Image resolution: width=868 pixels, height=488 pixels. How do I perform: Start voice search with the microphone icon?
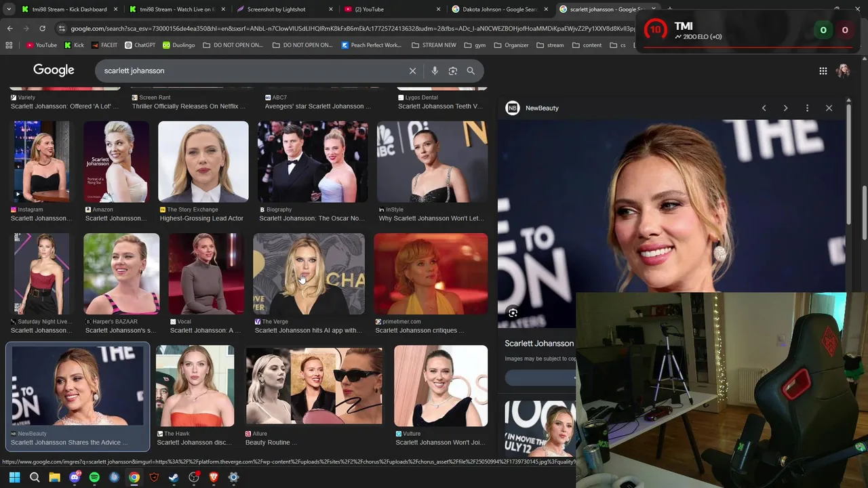(435, 70)
